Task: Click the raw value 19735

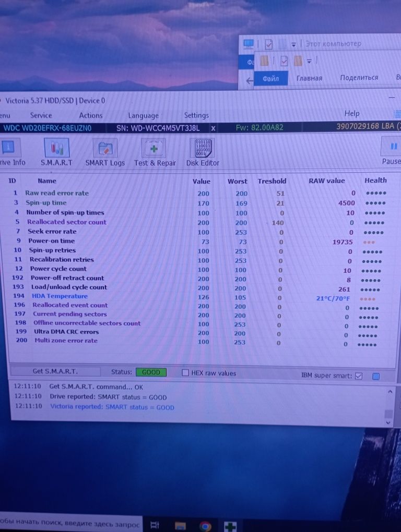Action: pyautogui.click(x=342, y=242)
